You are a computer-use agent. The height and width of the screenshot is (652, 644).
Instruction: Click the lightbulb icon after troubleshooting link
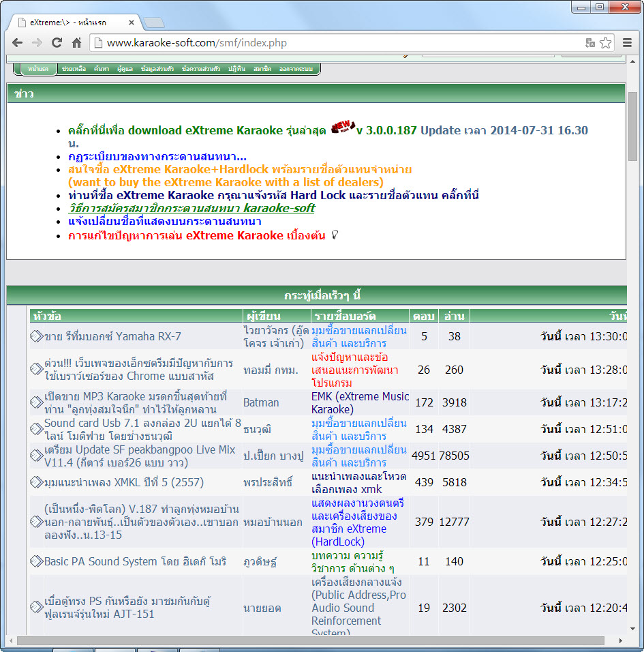click(335, 235)
